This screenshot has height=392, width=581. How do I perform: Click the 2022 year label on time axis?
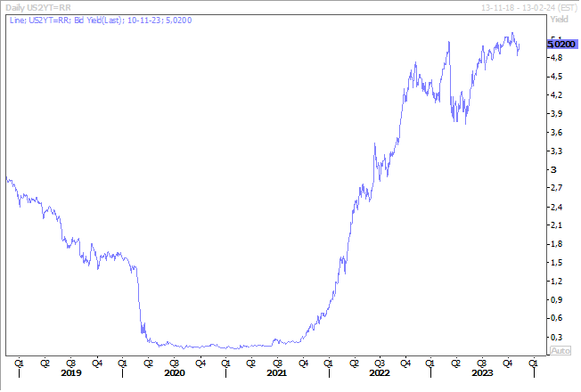coord(381,372)
